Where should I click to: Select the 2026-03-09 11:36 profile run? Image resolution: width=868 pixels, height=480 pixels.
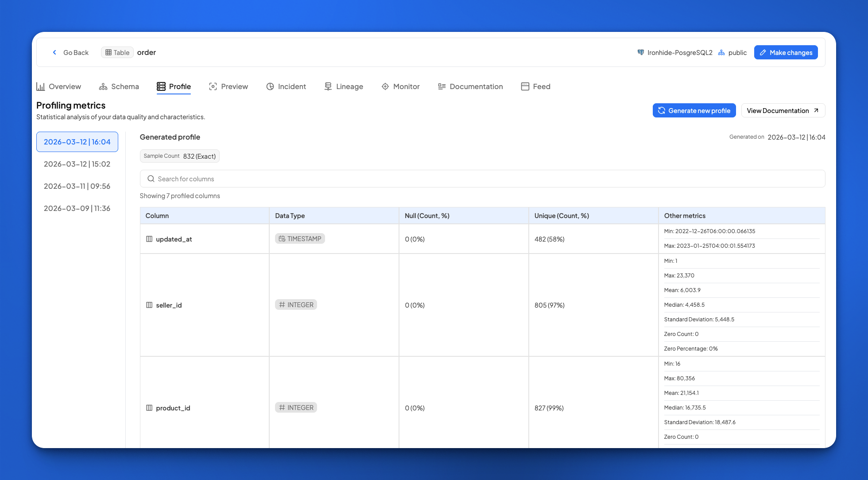tap(77, 208)
